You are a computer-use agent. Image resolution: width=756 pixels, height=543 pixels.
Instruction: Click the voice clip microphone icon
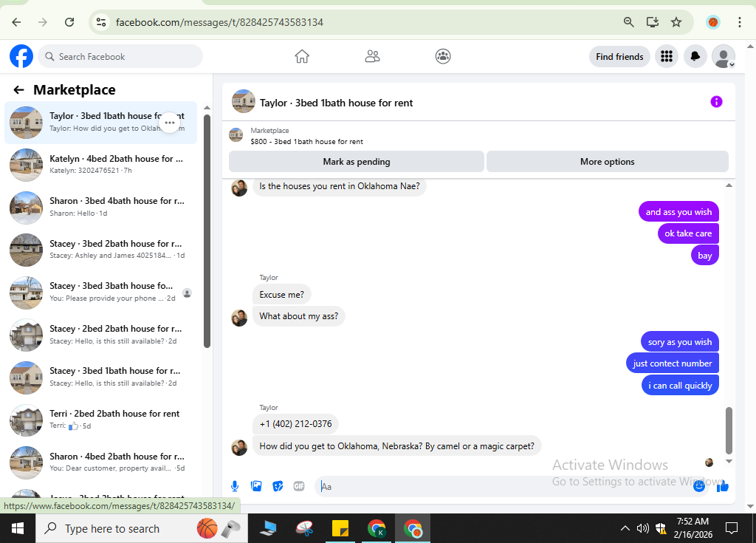(234, 486)
